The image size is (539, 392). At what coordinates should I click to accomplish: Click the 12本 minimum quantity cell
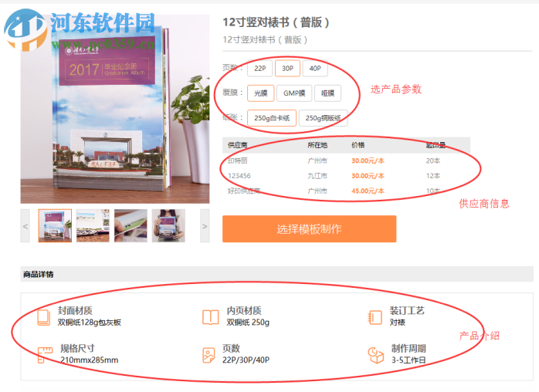click(x=432, y=176)
